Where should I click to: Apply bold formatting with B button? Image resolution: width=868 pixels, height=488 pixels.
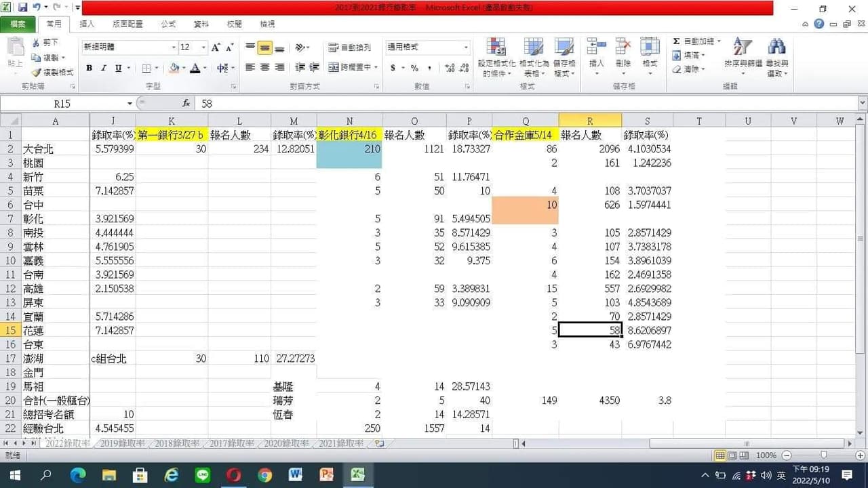89,68
